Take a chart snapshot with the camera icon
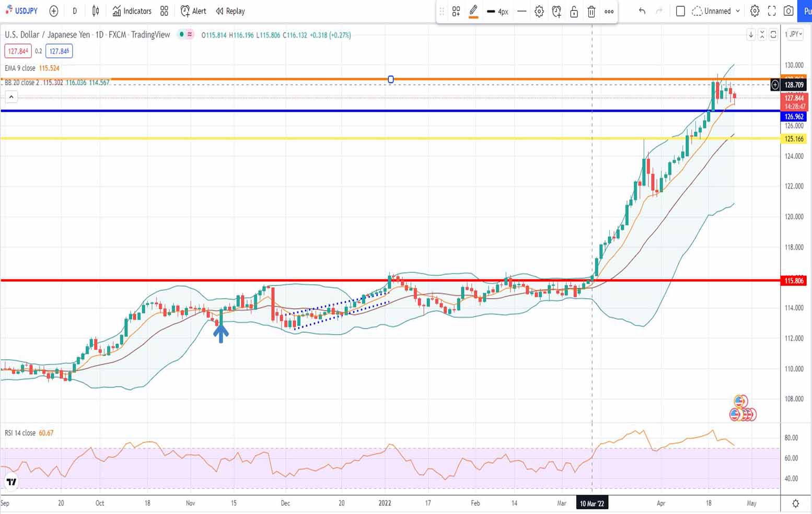The image size is (812, 514). (x=788, y=11)
